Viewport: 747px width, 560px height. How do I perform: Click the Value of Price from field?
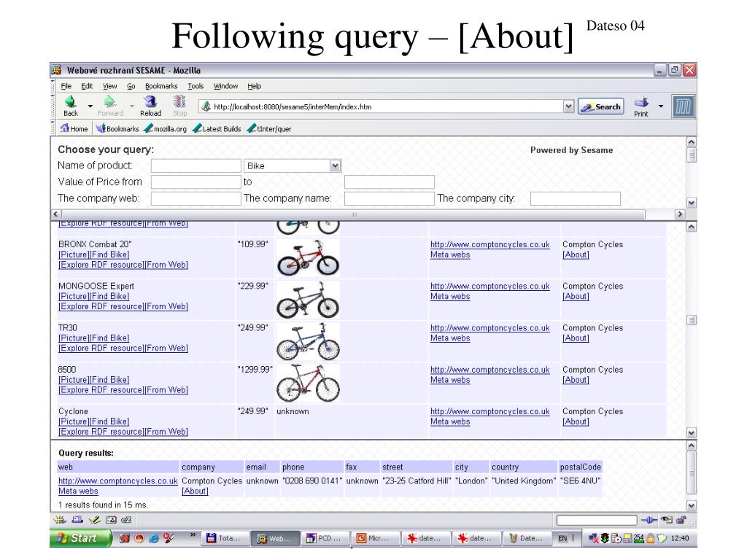click(196, 182)
